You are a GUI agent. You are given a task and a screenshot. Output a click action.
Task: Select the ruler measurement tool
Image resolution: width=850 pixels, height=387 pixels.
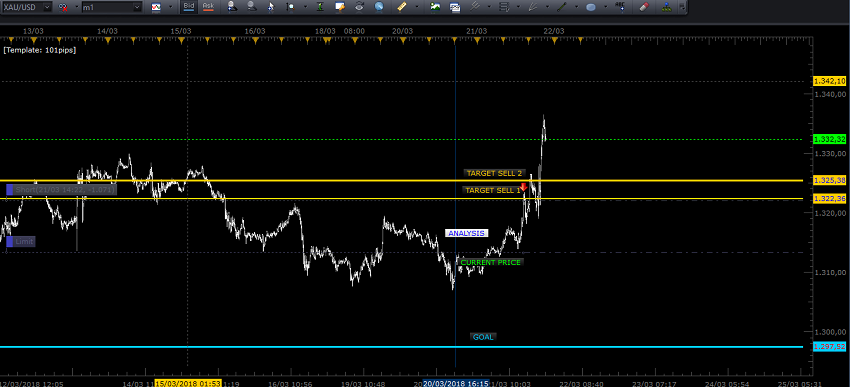402,7
